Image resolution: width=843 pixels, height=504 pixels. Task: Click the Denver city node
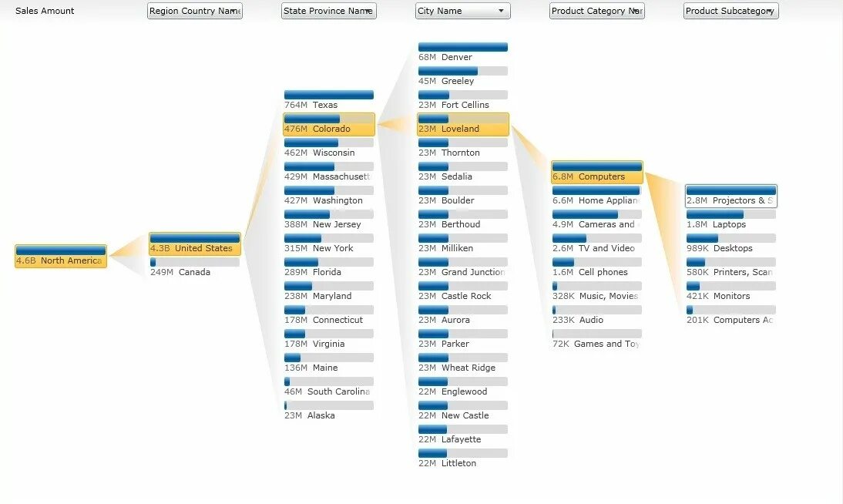click(462, 52)
